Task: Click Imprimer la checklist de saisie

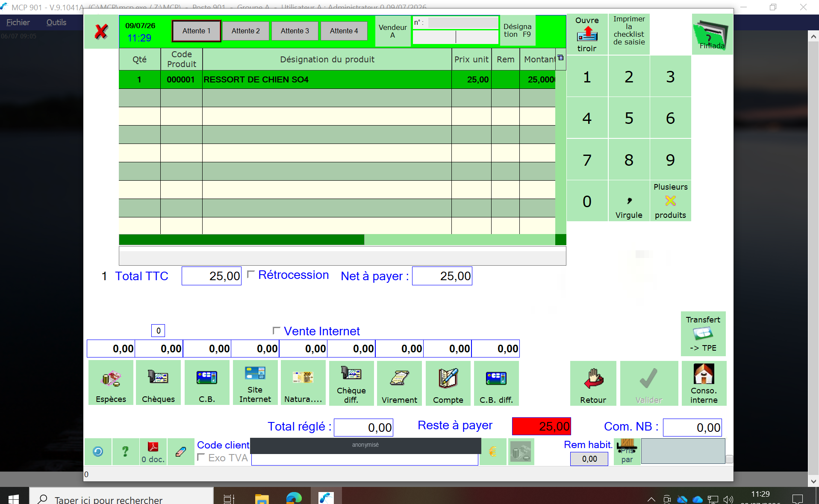Action: [x=629, y=34]
